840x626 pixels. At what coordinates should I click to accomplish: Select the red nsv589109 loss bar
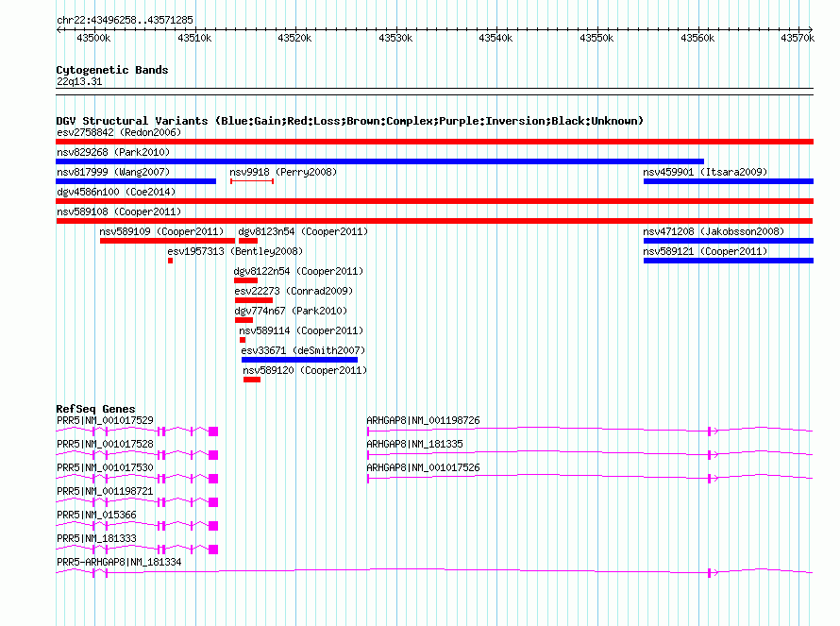tap(167, 241)
